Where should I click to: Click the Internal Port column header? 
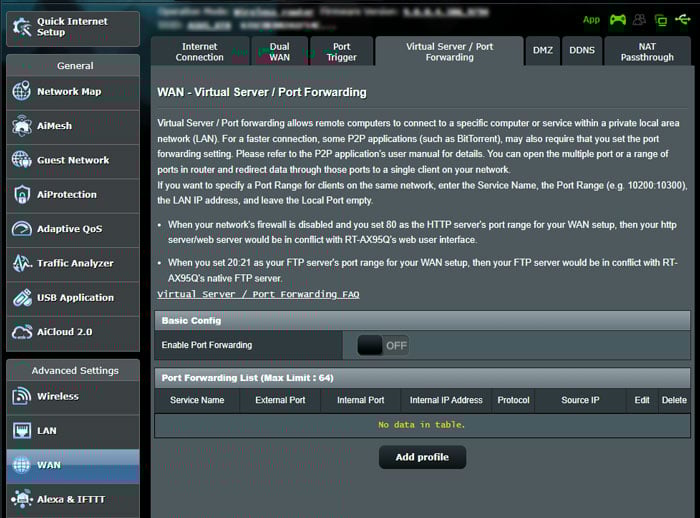(361, 400)
